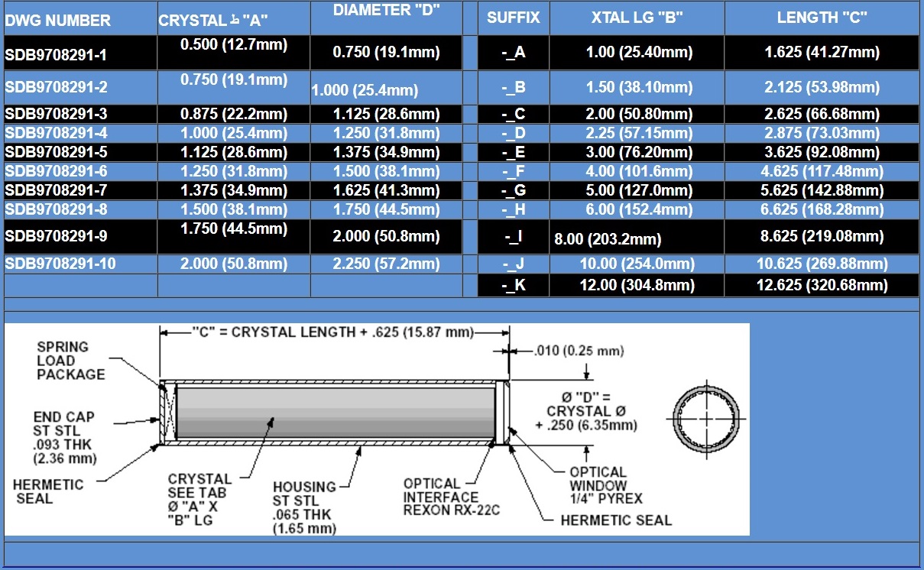Viewport: 924px width, 570px height.
Task: Click the XTAL LG "B" column header
Action: pos(637,18)
